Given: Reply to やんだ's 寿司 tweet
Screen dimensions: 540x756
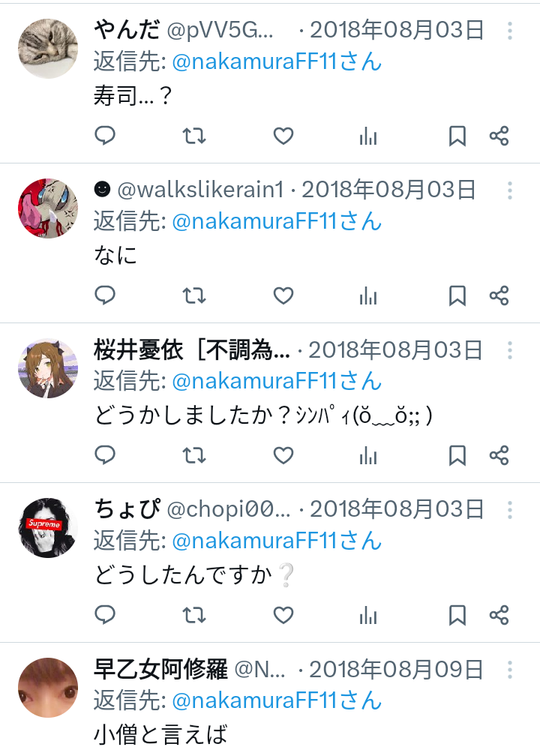Looking at the screenshot, I should 105,136.
